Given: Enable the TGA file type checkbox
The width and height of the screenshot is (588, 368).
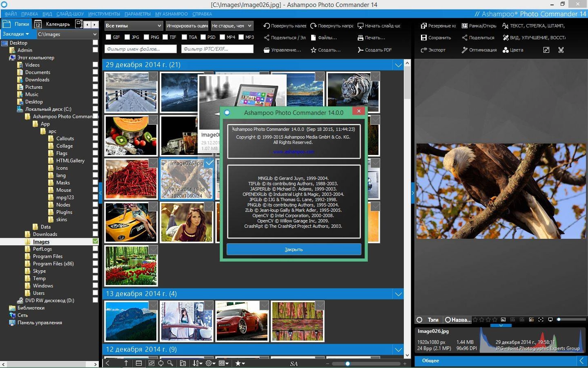Looking at the screenshot, I should pyautogui.click(x=184, y=37).
